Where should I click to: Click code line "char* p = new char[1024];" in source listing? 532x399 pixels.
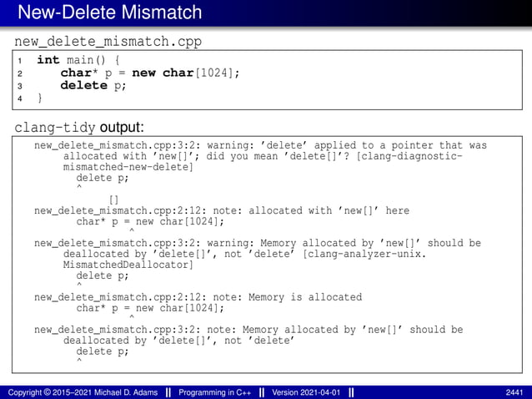click(x=150, y=73)
